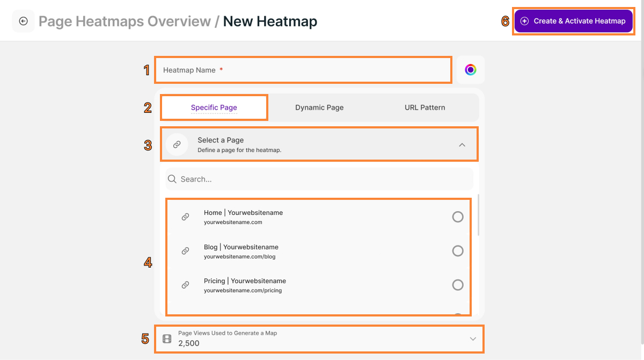Click link icon next to Pricing page
Image resolution: width=644 pixels, height=360 pixels.
click(185, 285)
